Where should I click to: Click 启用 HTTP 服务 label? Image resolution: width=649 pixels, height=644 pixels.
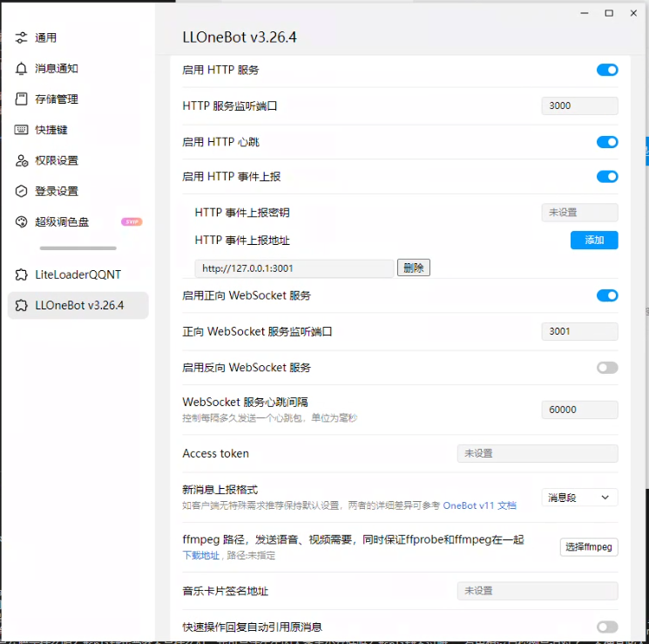(x=220, y=70)
